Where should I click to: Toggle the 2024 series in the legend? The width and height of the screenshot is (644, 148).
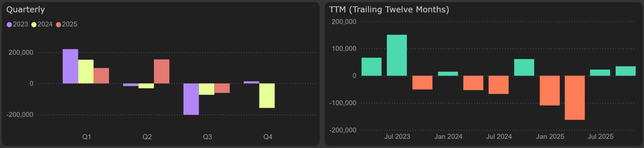[42, 24]
